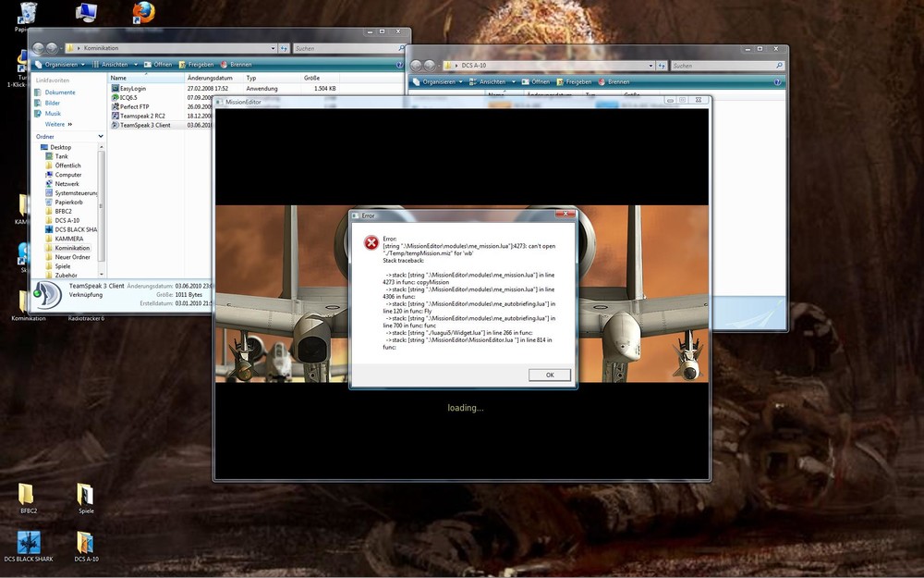Viewport: 924px width, 578px height.
Task: Click OK in the Error dialog
Action: pos(549,375)
